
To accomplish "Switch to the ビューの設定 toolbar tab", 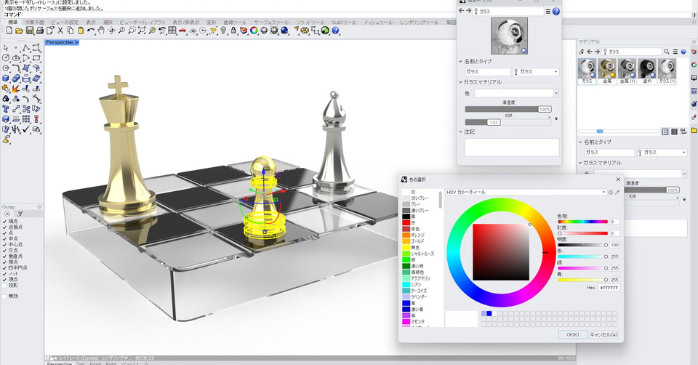I will tap(64, 22).
